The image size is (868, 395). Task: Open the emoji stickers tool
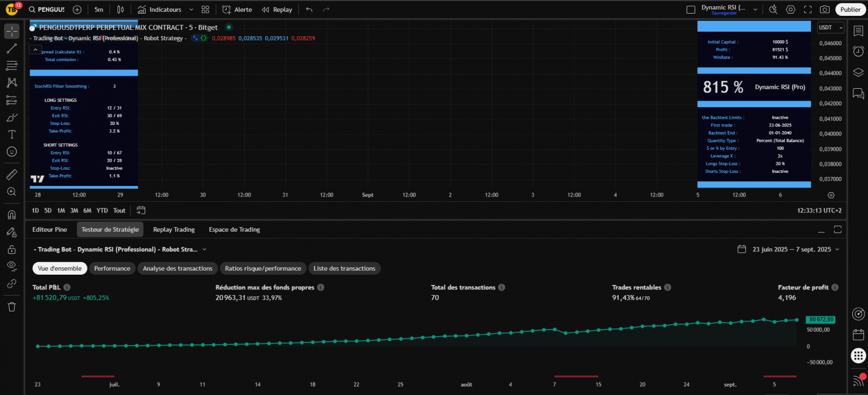(12, 151)
